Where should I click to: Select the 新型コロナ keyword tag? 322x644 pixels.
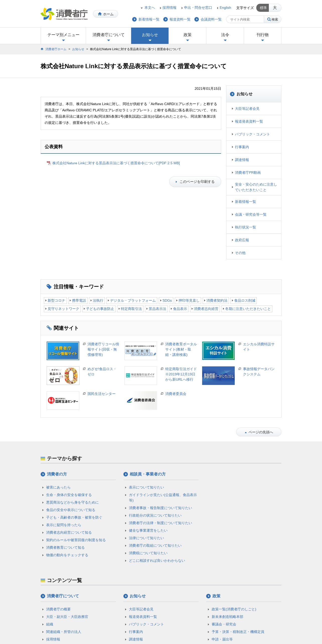point(55,300)
